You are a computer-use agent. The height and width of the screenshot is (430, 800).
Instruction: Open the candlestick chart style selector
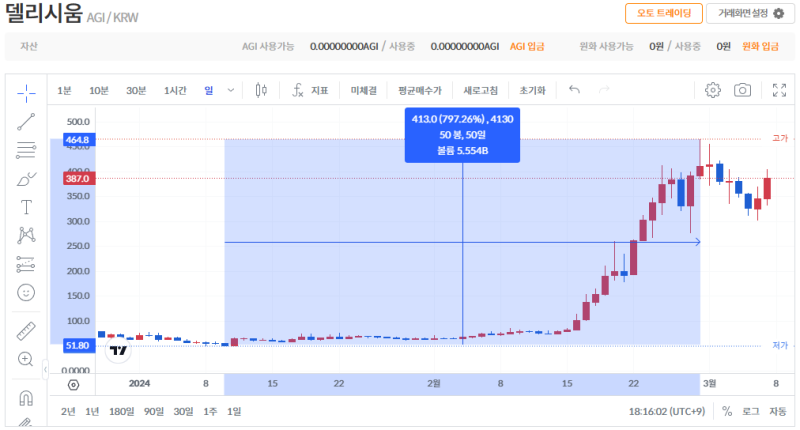click(261, 90)
